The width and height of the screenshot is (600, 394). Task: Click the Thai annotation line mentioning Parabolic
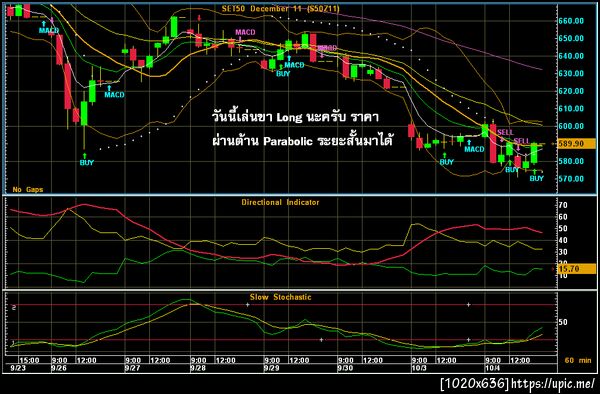tap(302, 141)
